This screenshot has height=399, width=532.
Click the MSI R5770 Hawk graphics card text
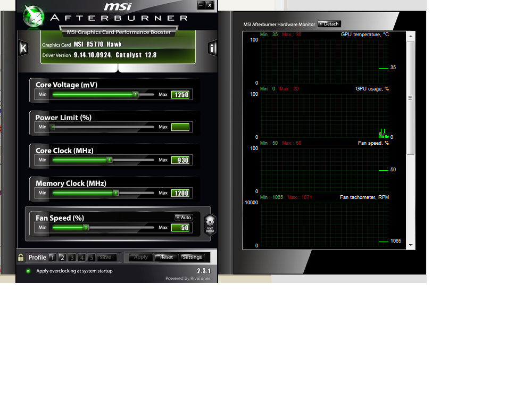click(98, 45)
